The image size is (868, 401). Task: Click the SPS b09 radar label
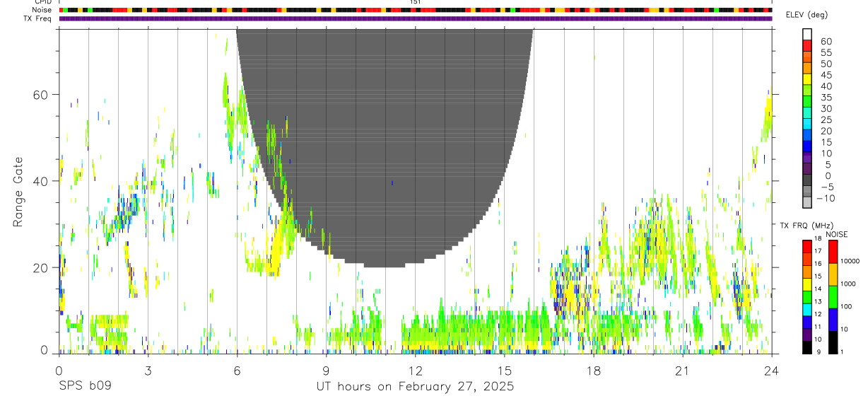pos(84,387)
